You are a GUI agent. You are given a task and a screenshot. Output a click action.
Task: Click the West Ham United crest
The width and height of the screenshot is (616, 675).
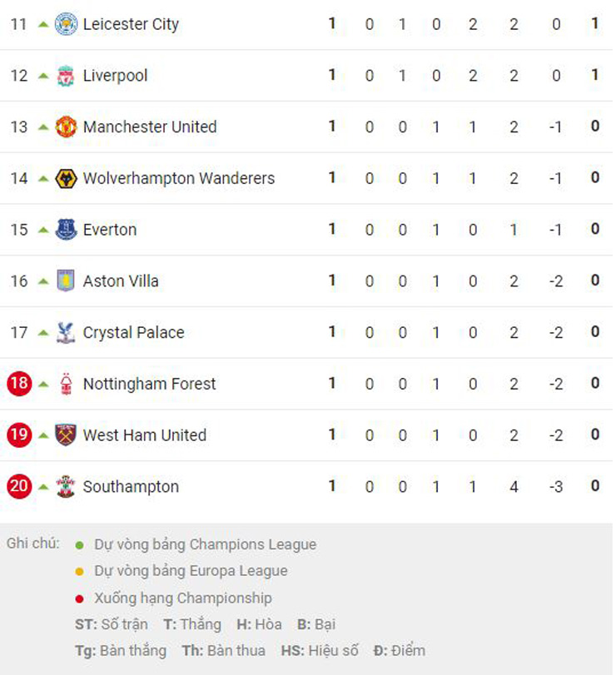click(x=66, y=435)
